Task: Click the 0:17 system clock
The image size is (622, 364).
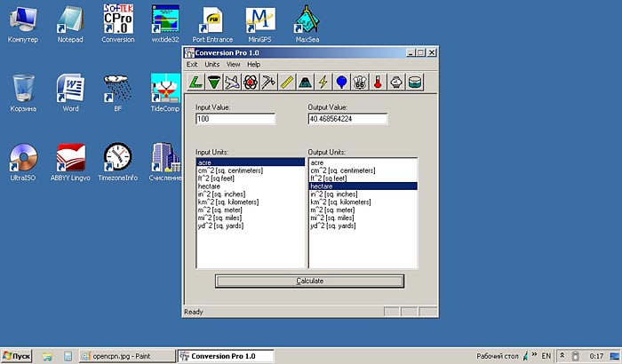Action: pos(596,356)
